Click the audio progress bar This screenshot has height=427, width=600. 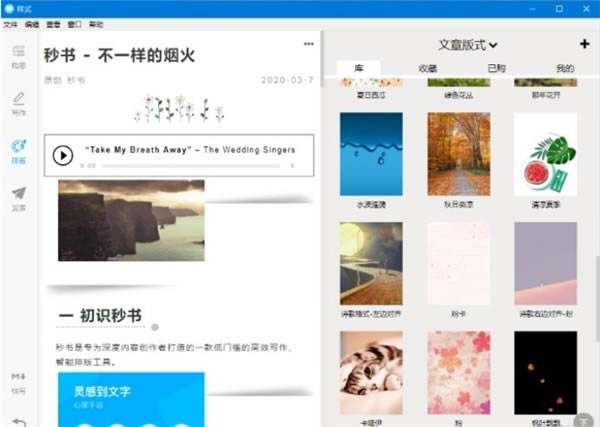190,164
